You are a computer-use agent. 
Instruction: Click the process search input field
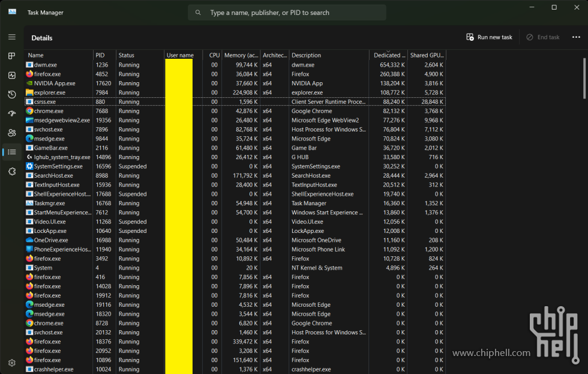pos(287,13)
